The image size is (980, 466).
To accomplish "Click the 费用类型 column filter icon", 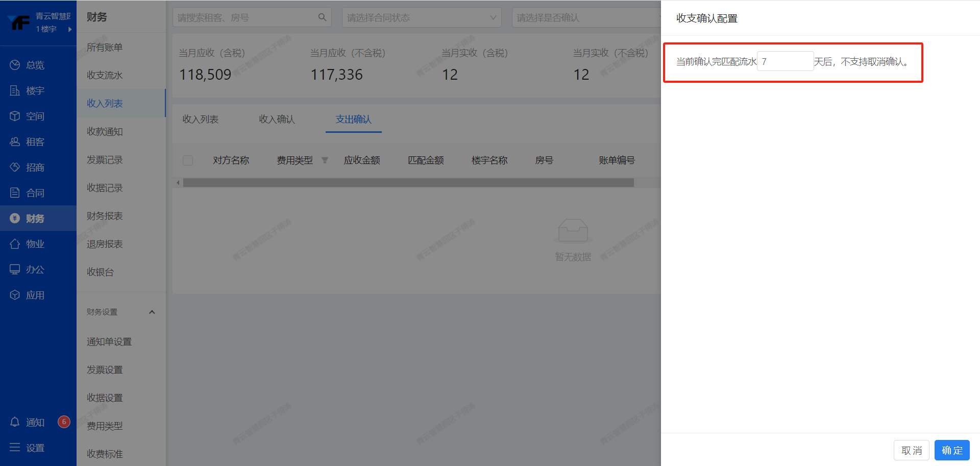I will (325, 160).
